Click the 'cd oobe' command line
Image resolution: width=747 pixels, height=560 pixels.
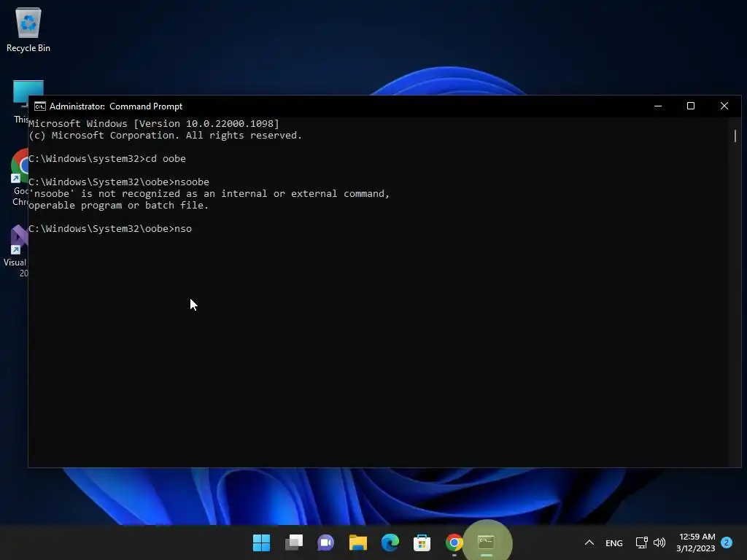point(107,158)
